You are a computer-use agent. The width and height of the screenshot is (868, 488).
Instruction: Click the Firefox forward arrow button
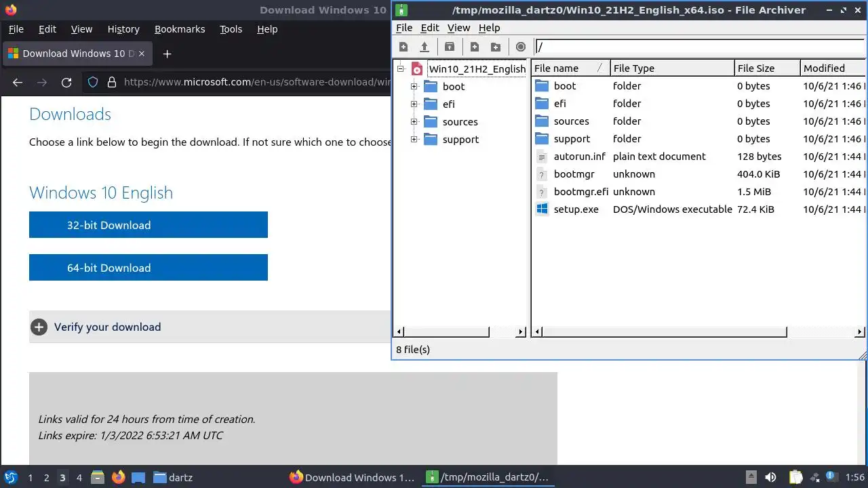42,82
